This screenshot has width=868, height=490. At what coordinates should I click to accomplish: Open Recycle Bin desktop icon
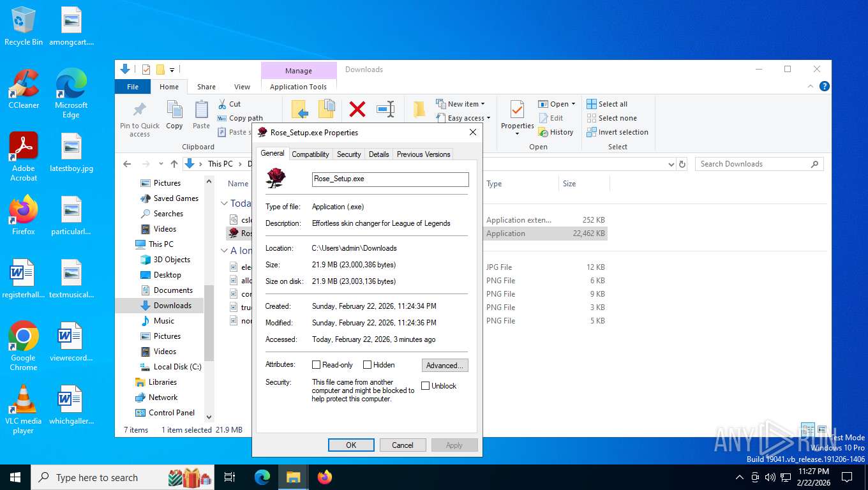24,26
